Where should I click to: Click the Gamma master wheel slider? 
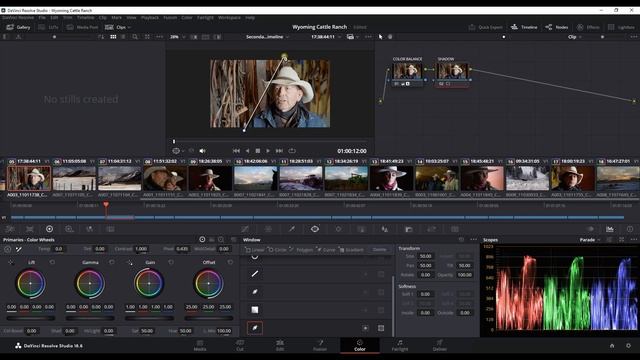(90, 318)
